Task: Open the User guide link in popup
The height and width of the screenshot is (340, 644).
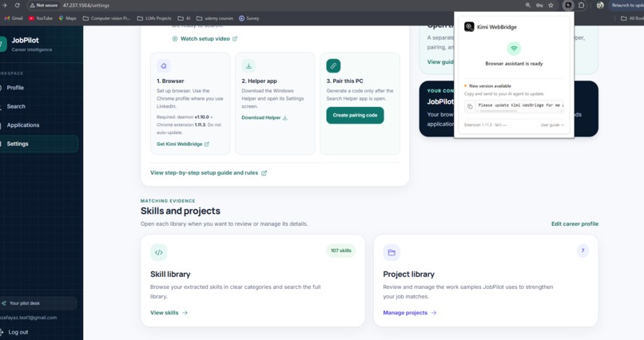Action: pyautogui.click(x=552, y=125)
